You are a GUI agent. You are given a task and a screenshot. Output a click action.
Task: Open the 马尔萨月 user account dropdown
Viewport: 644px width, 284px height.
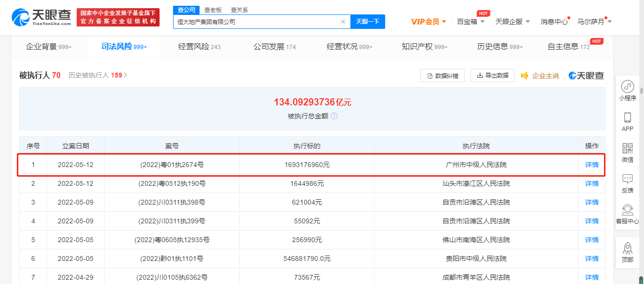click(x=594, y=22)
